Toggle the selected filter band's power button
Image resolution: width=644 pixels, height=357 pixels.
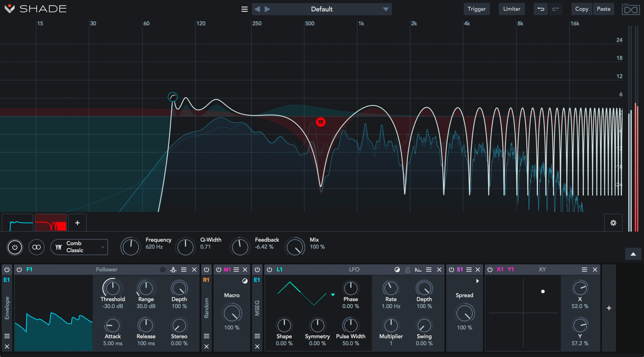coord(15,247)
